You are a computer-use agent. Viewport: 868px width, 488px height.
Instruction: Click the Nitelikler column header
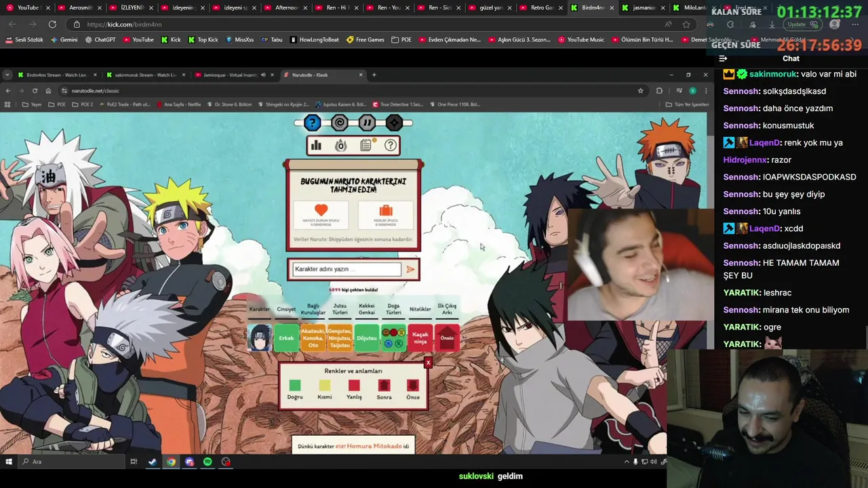pos(420,309)
